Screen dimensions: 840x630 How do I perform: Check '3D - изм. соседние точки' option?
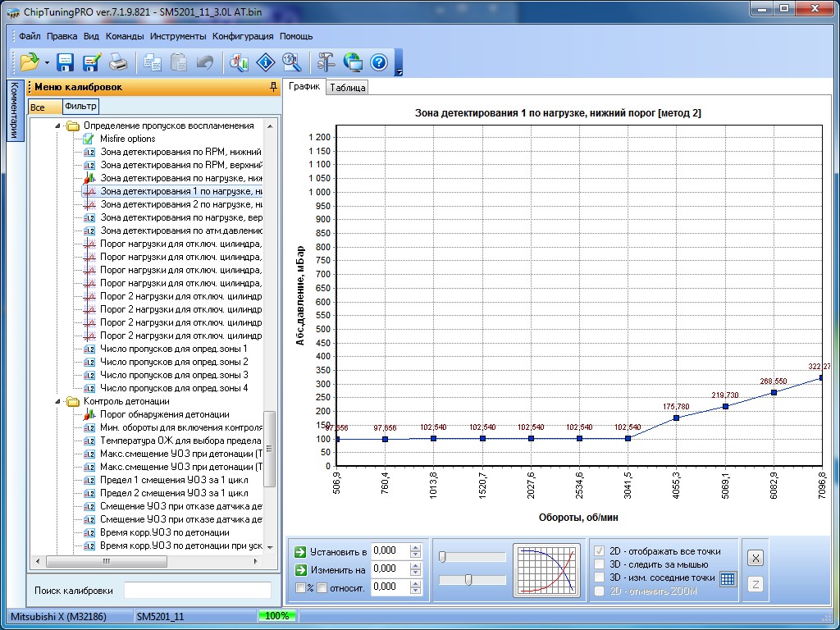click(x=600, y=577)
